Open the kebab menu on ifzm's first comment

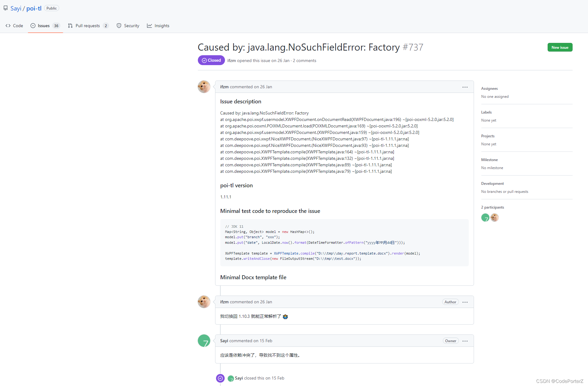tap(465, 87)
